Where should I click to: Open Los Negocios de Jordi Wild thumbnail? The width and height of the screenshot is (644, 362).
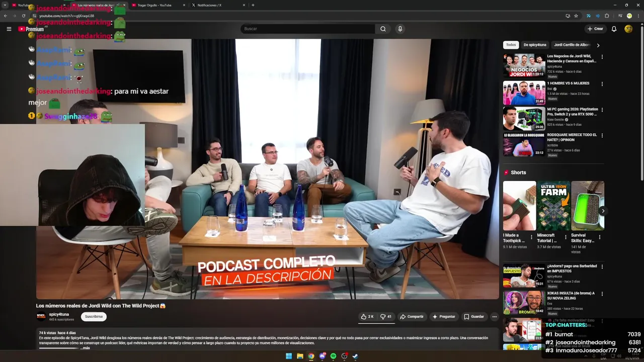[524, 65]
